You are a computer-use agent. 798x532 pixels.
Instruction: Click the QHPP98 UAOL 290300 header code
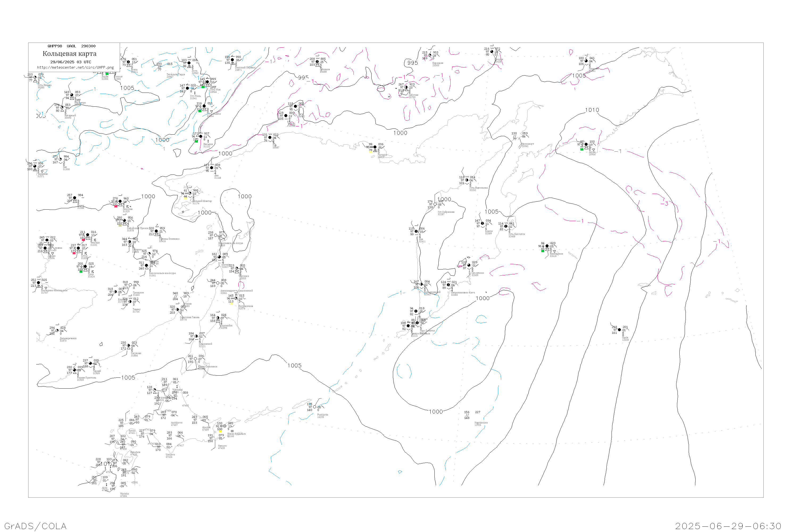(x=72, y=46)
